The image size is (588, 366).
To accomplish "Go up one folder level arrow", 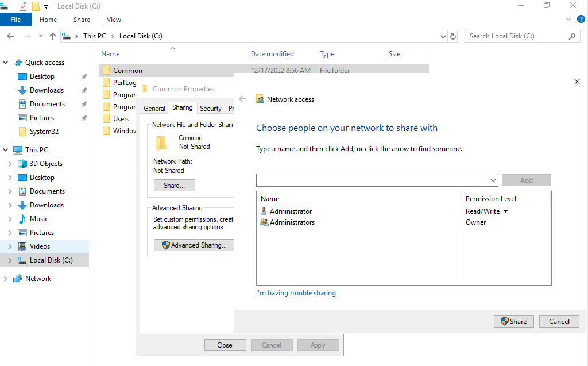I will point(53,36).
